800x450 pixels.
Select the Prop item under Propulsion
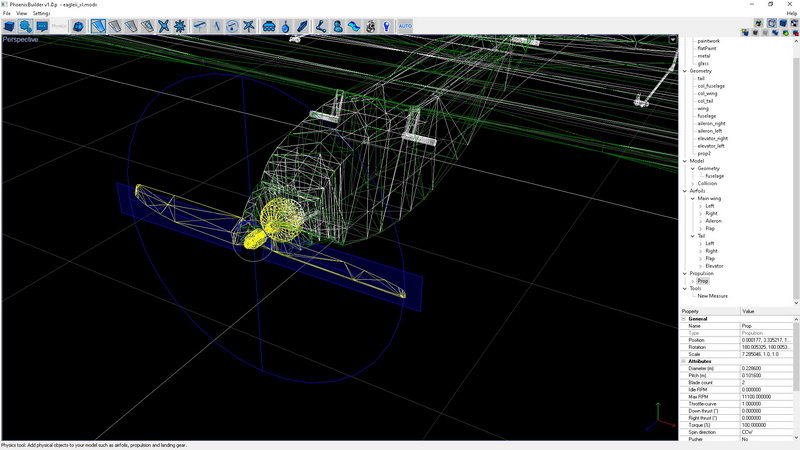[x=703, y=281]
